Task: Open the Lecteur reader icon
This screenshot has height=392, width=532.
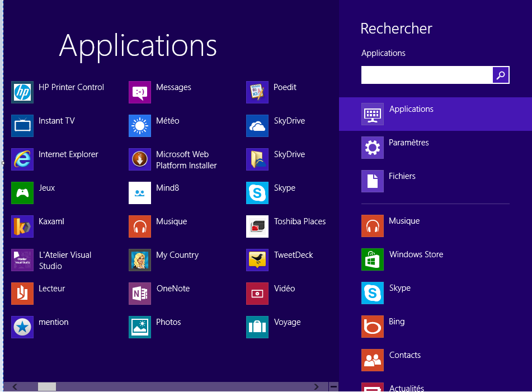Action: (22, 294)
